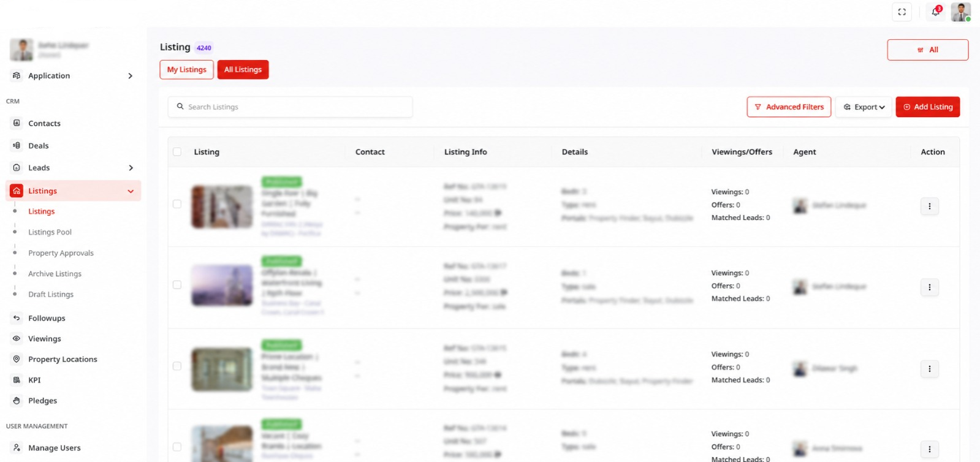Click the Followups arrow icon
Screen dimensions: 980x462
pos(17,318)
